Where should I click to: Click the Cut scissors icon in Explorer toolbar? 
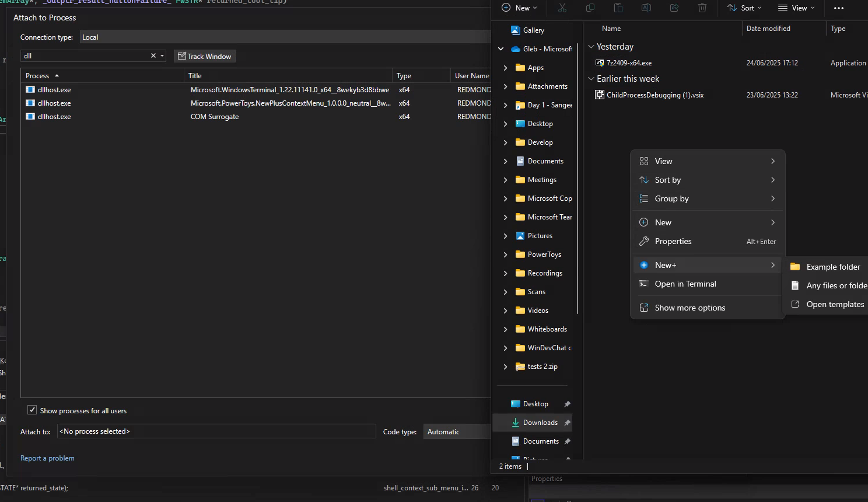pos(562,8)
